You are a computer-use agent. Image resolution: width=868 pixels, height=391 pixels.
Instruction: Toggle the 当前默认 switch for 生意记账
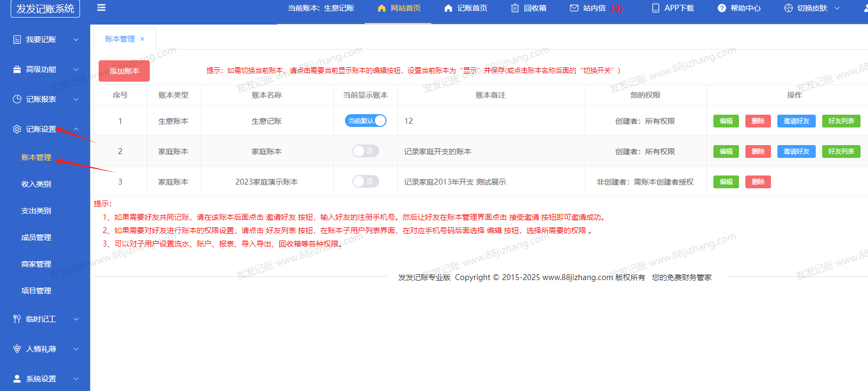point(365,121)
